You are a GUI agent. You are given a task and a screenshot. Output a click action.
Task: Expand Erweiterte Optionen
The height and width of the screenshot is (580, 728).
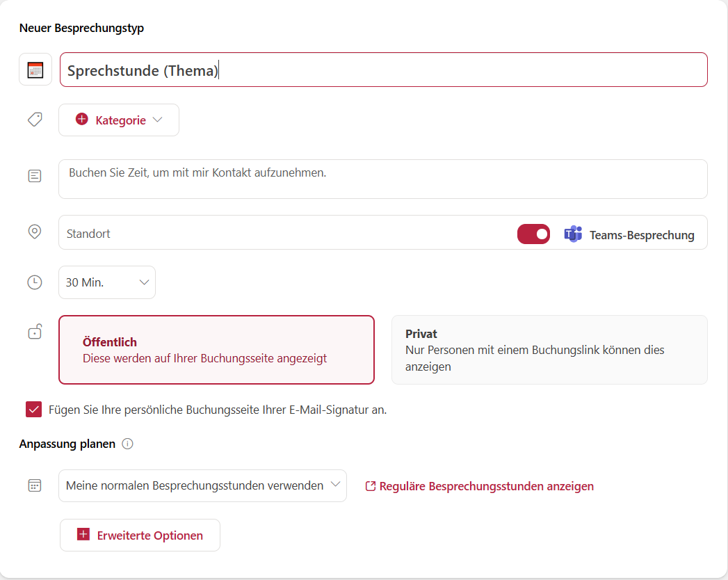140,535
